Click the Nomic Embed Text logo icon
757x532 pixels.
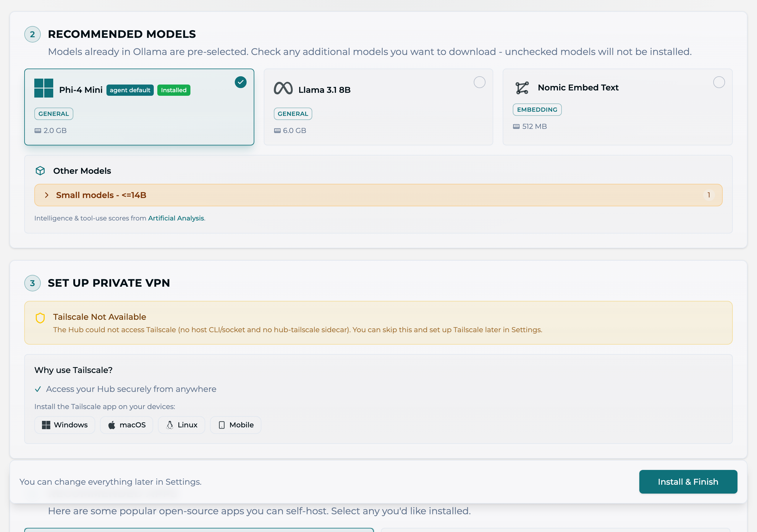(522, 88)
